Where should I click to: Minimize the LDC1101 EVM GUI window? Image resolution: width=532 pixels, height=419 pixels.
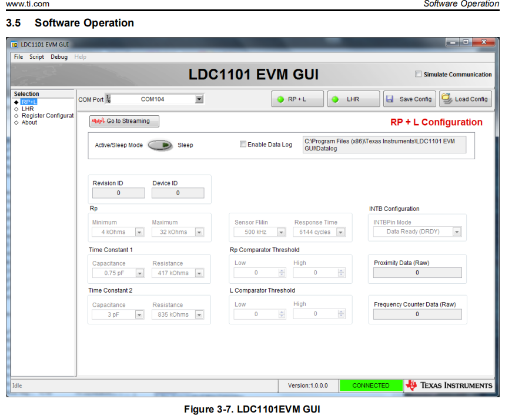pyautogui.click(x=453, y=42)
